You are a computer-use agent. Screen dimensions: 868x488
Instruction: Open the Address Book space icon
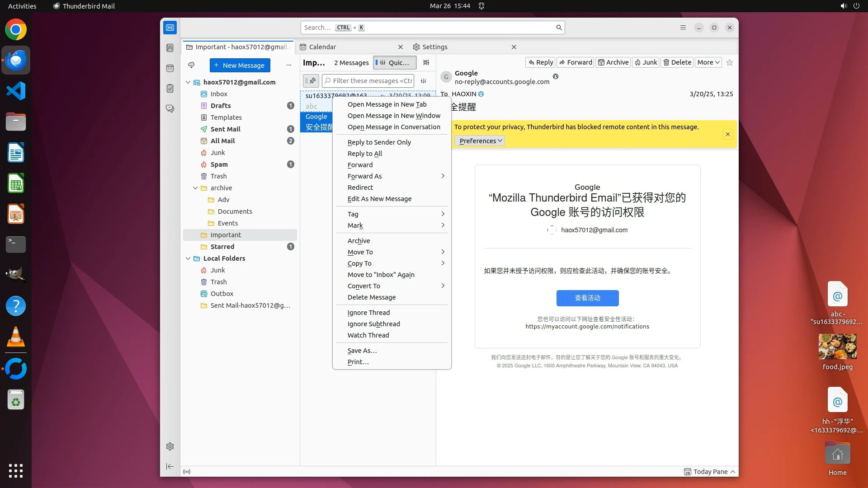170,48
